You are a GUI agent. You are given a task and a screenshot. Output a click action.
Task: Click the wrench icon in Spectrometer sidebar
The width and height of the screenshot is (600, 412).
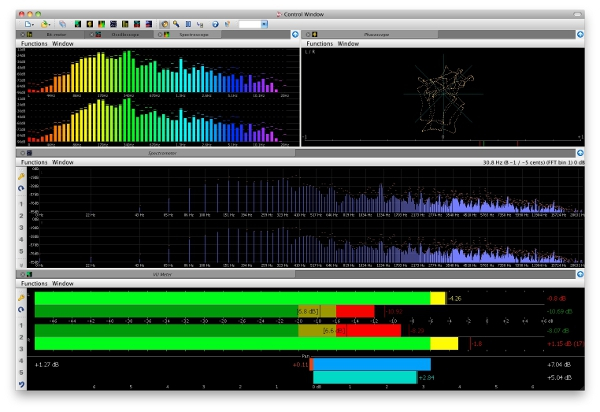pyautogui.click(x=21, y=174)
